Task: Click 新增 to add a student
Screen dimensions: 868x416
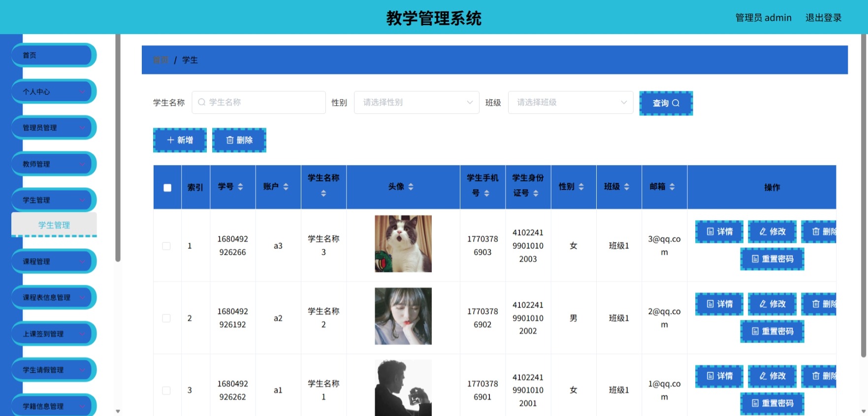Action: [180, 140]
